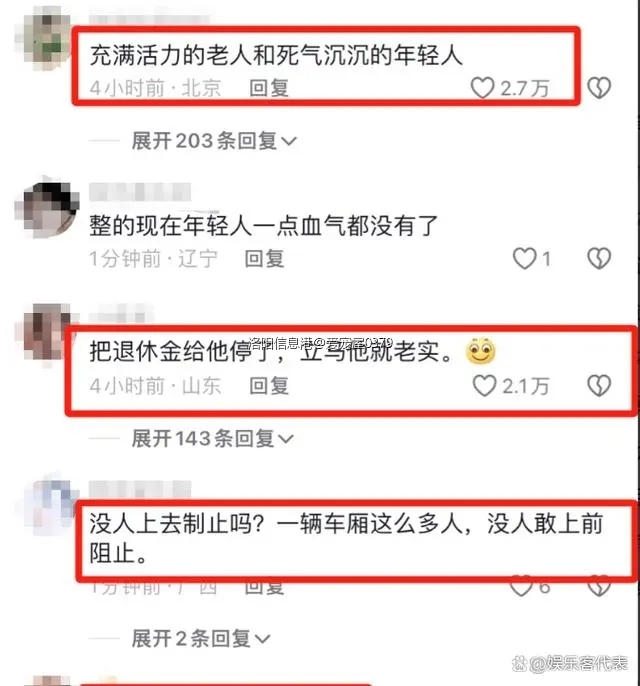Like the comment with 6 likes

[x=521, y=587]
